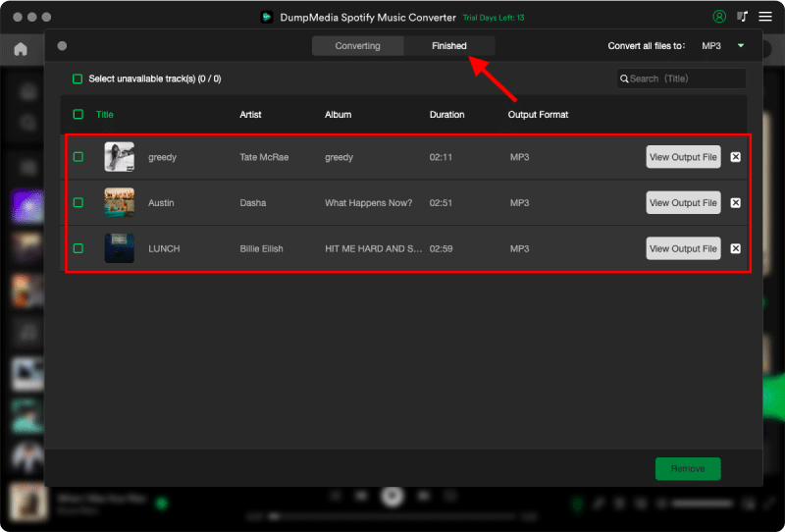This screenshot has width=785, height=532.
Task: Click the 02:59 duration value
Action: [x=441, y=248]
